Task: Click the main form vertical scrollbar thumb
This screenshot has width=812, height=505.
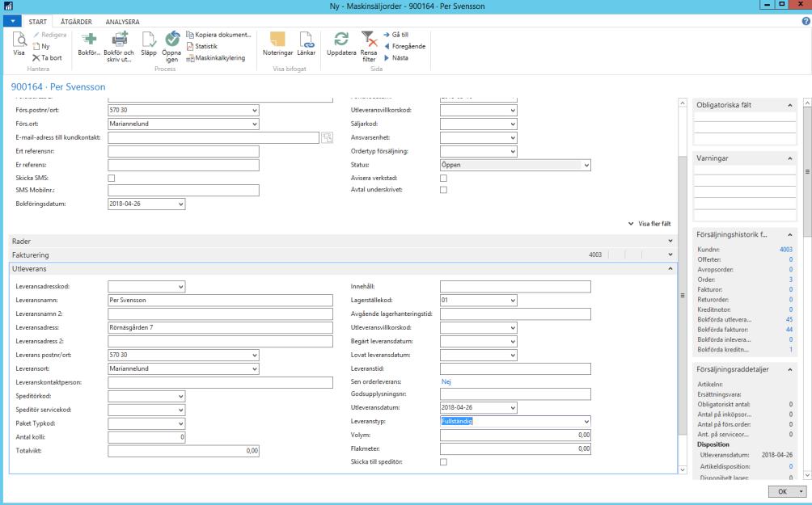Action: point(683,295)
